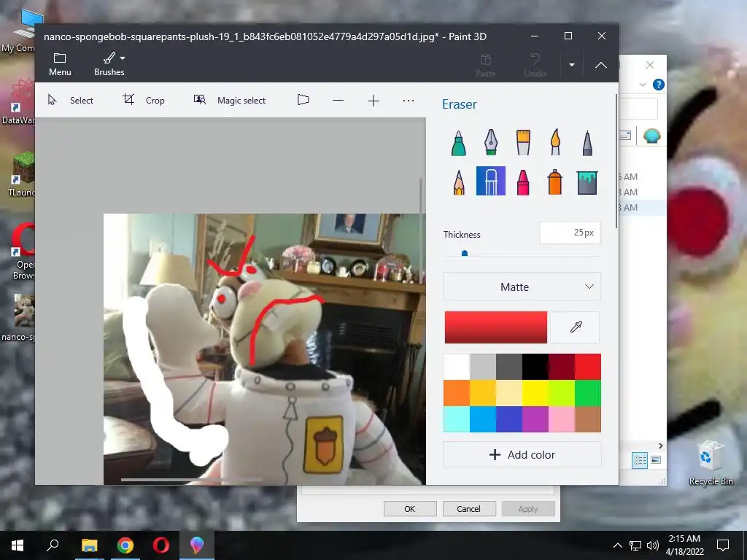Click the help icon in background window
The image size is (747, 560).
pyautogui.click(x=659, y=85)
